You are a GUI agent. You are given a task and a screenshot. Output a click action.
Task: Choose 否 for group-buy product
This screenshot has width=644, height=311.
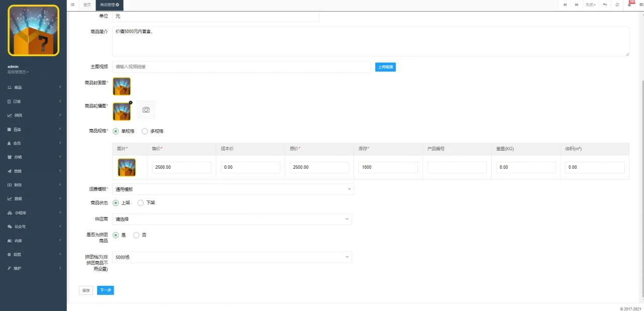136,235
